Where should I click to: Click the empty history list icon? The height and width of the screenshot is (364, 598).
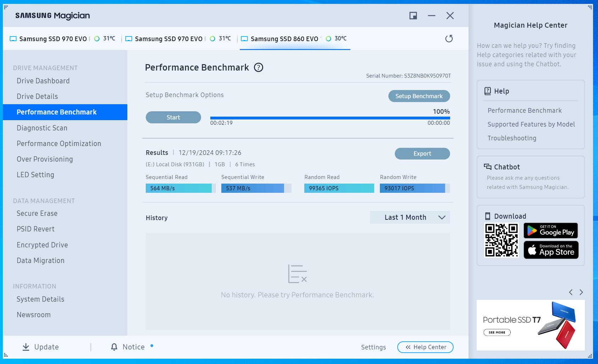coord(297,274)
